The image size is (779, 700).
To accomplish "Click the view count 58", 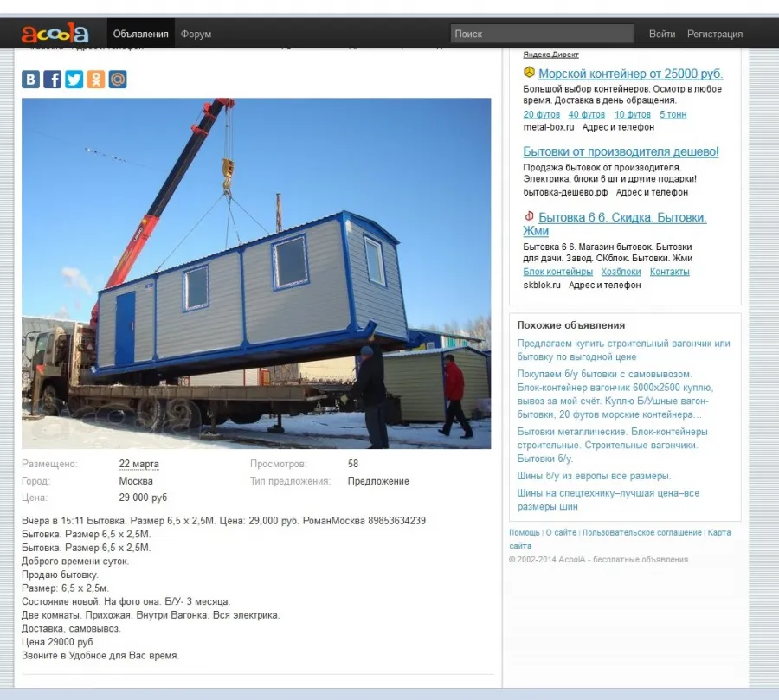I will tap(353, 464).
